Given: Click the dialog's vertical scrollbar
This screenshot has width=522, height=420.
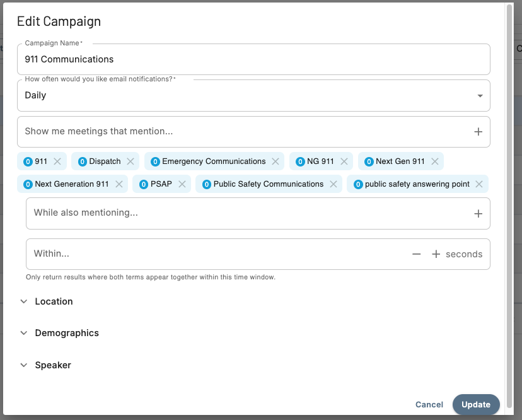Looking at the screenshot, I should click(x=509, y=189).
